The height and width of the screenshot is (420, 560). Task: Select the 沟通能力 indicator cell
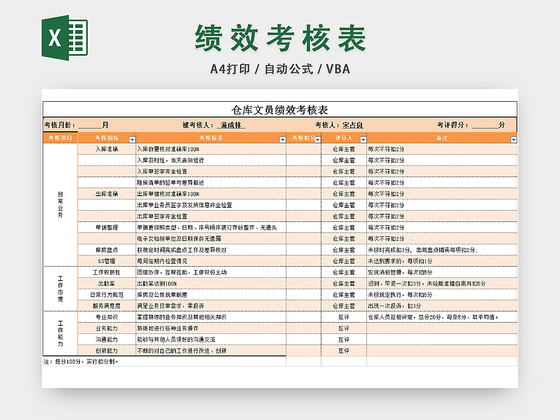point(107,339)
